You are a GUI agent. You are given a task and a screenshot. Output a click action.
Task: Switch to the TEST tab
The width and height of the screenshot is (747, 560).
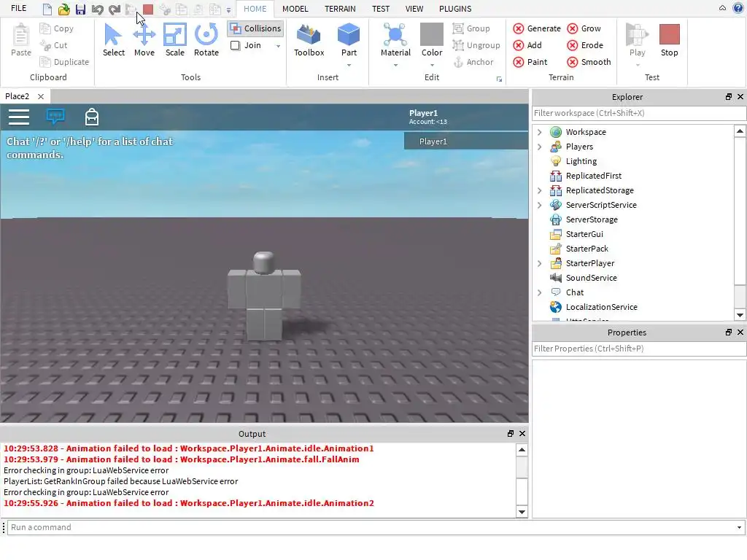(381, 9)
